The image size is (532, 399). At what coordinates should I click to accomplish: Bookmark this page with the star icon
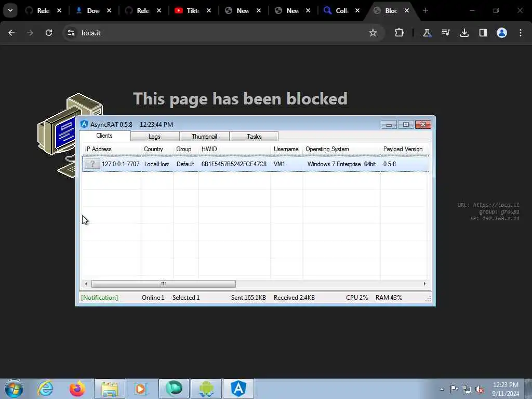pos(373,33)
